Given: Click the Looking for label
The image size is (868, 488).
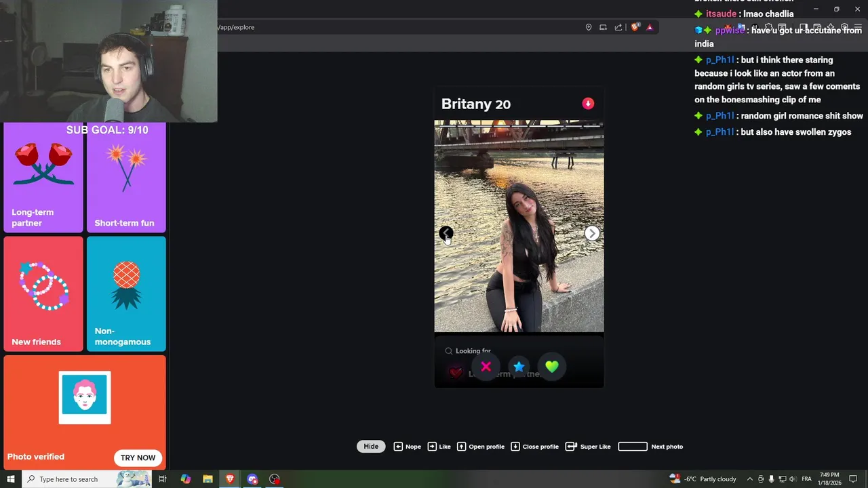Looking at the screenshot, I should click(x=473, y=351).
